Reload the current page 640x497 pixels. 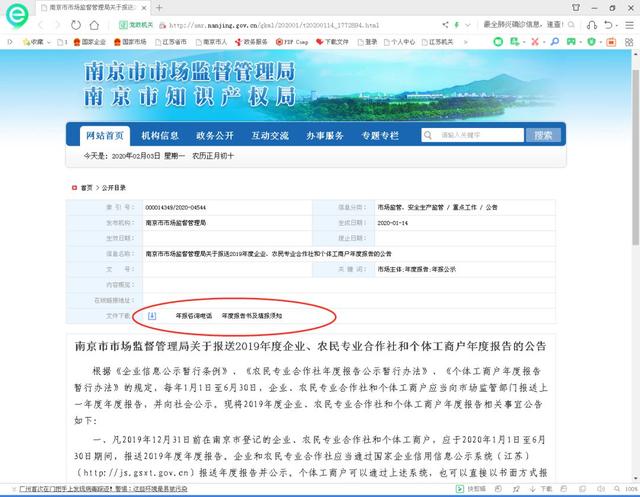tap(76, 25)
